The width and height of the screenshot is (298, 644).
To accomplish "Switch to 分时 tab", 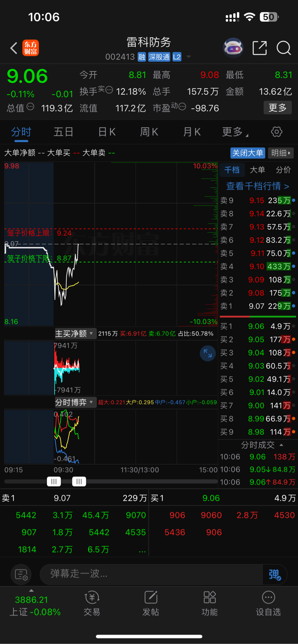I will [21, 132].
